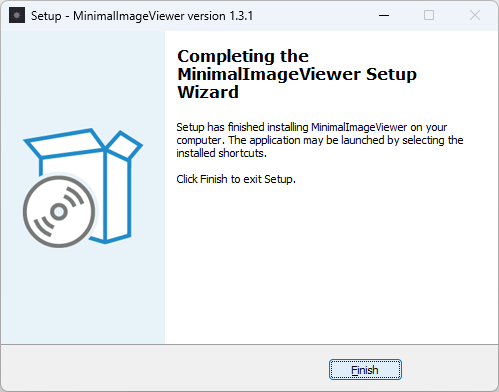Close the MinimalImageViewer Setup window
Screen dimensions: 499x392
pos(475,15)
